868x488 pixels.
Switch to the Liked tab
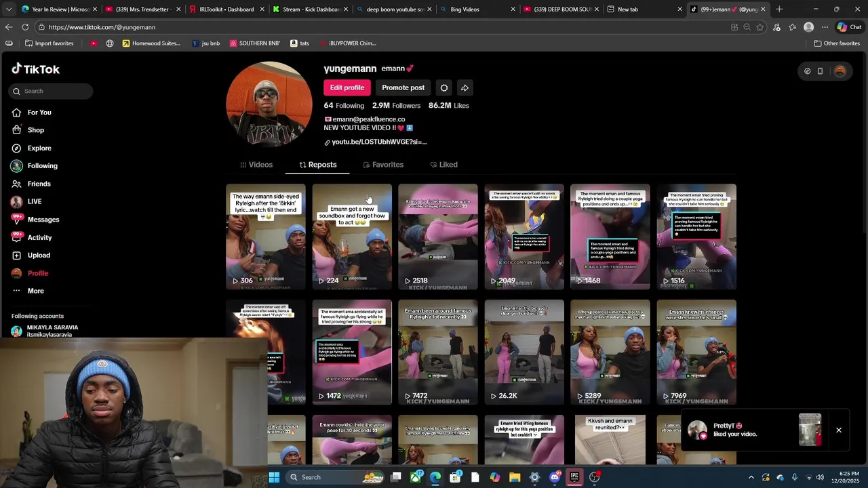[443, 165]
